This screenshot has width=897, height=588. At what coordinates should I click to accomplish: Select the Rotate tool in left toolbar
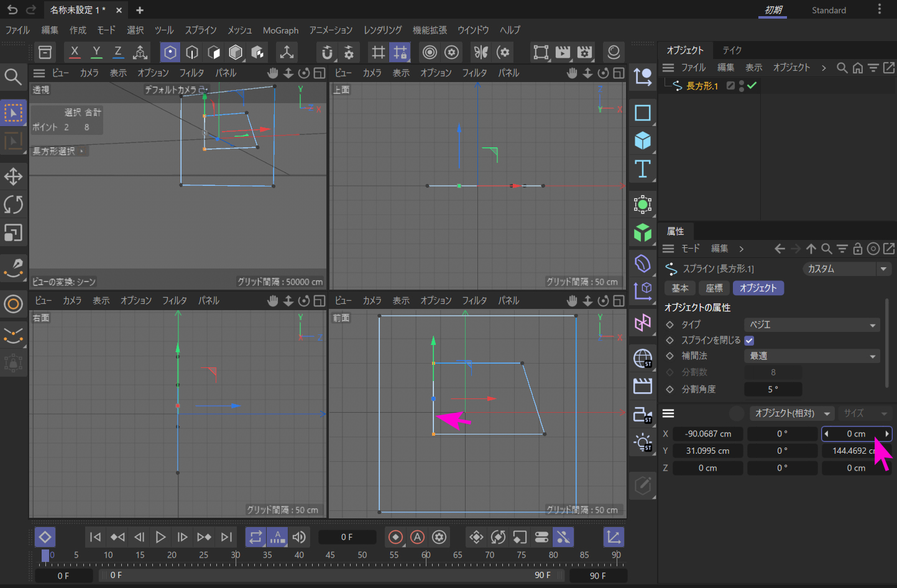click(13, 204)
